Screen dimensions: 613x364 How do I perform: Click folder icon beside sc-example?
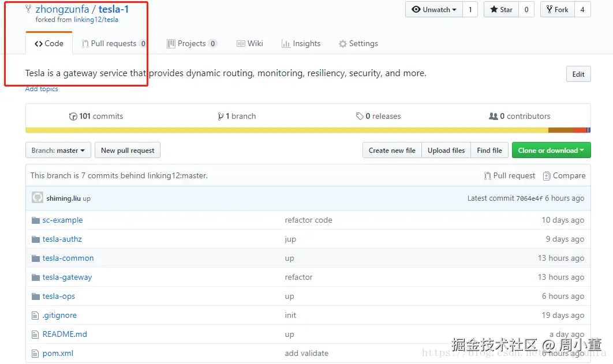coord(36,220)
